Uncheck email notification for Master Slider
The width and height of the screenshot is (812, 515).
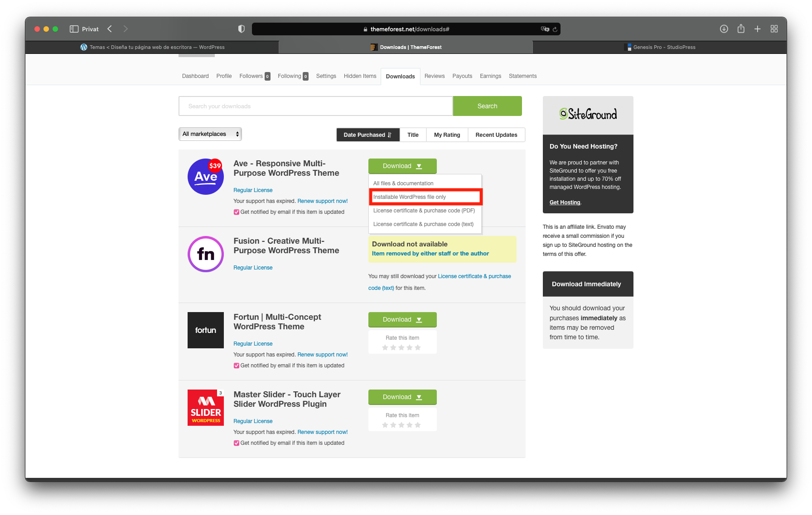pyautogui.click(x=237, y=443)
